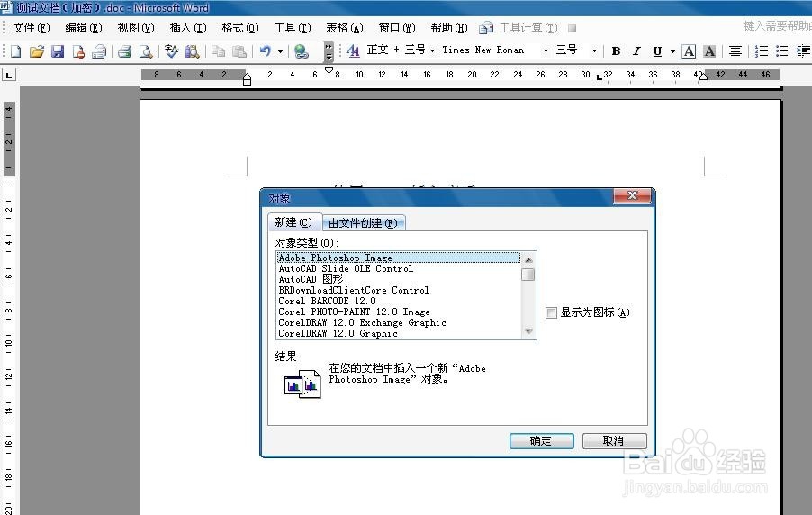The height and width of the screenshot is (515, 812).
Task: Open the undo history dropdown arrow
Action: tap(280, 51)
